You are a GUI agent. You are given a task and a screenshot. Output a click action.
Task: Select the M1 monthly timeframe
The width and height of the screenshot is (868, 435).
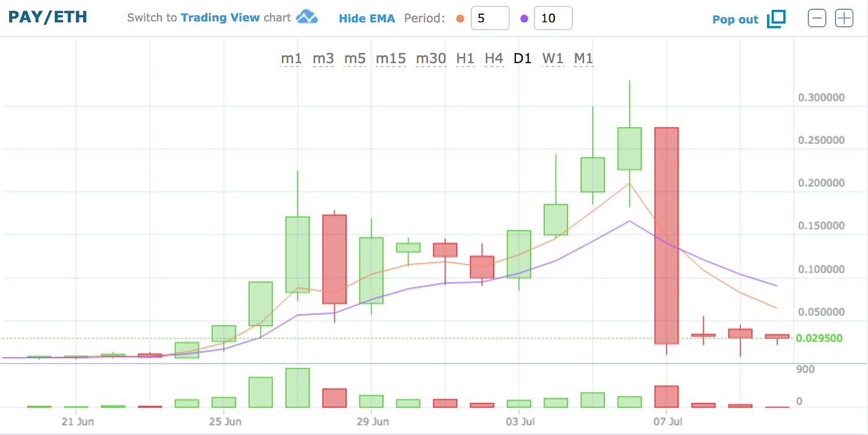pyautogui.click(x=583, y=59)
